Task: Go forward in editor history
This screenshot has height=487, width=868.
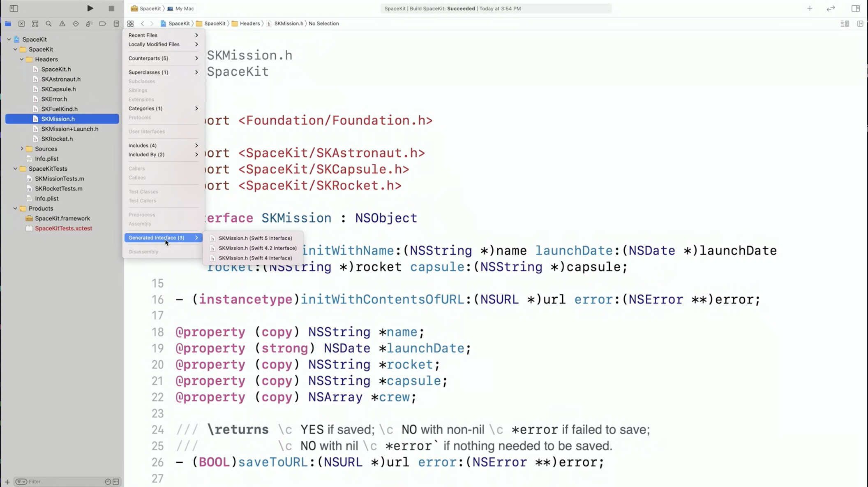Action: (x=152, y=23)
